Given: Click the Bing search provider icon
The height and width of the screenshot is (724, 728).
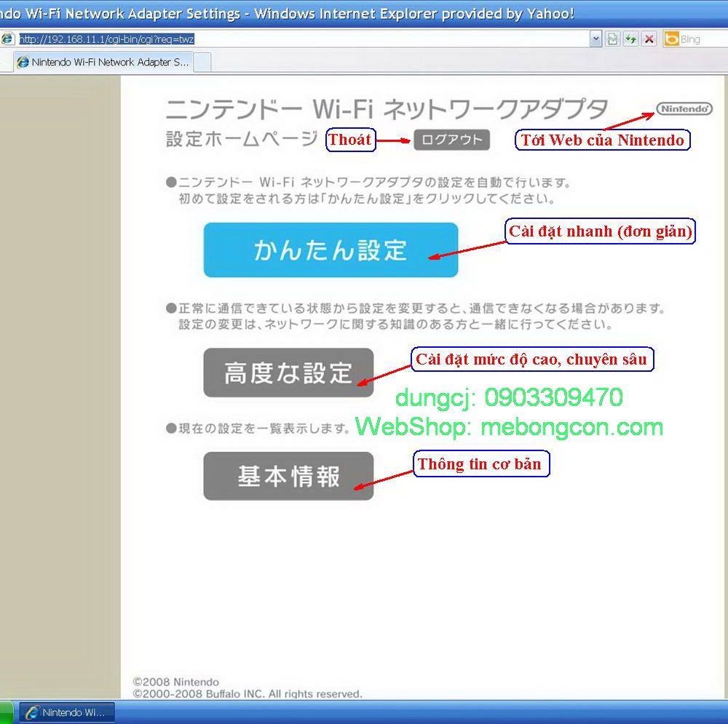Looking at the screenshot, I should pyautogui.click(x=671, y=39).
